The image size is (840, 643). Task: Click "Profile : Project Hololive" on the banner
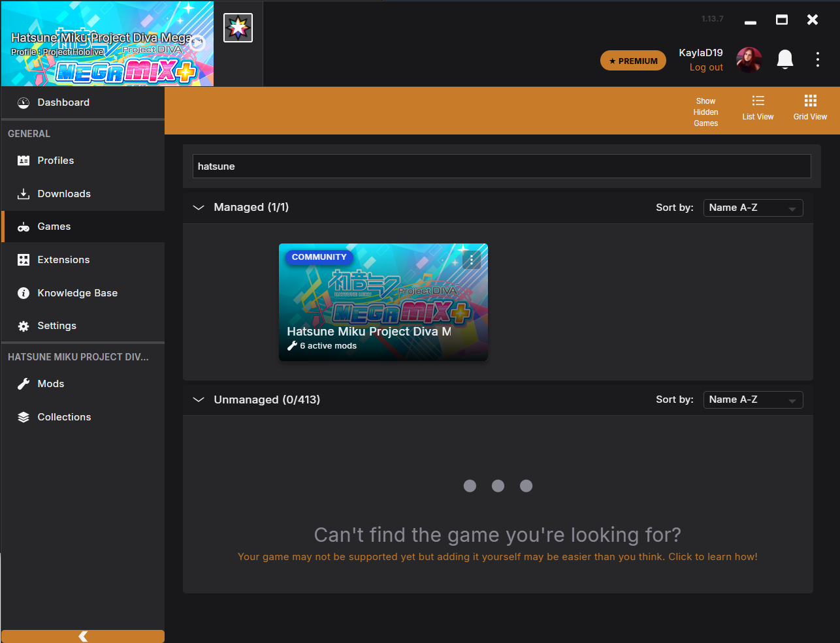[57, 52]
